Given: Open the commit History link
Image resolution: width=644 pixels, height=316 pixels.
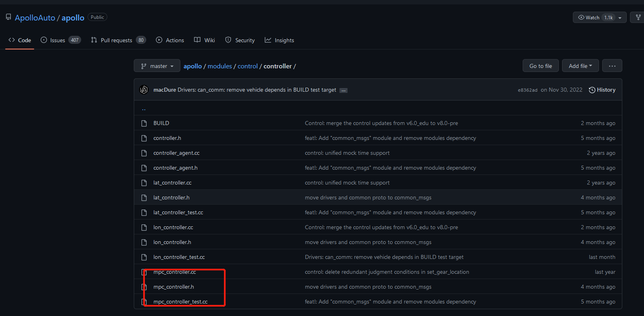Looking at the screenshot, I should click(x=602, y=90).
